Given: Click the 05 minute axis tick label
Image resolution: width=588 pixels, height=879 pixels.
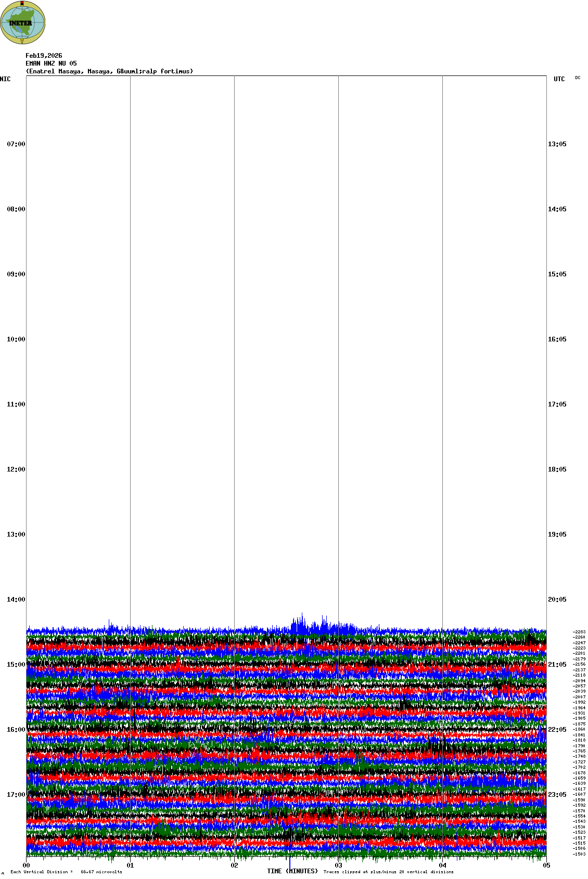Looking at the screenshot, I should 546,865.
